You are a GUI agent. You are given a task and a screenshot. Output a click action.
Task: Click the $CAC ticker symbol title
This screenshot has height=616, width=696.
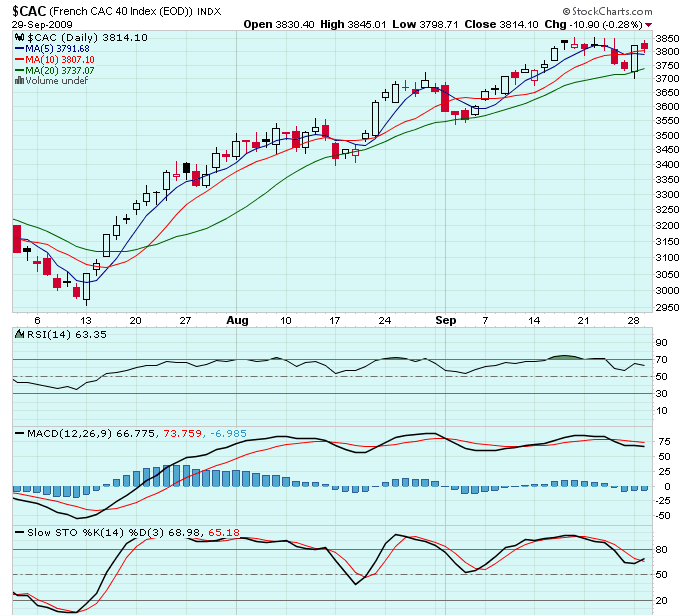[29, 11]
